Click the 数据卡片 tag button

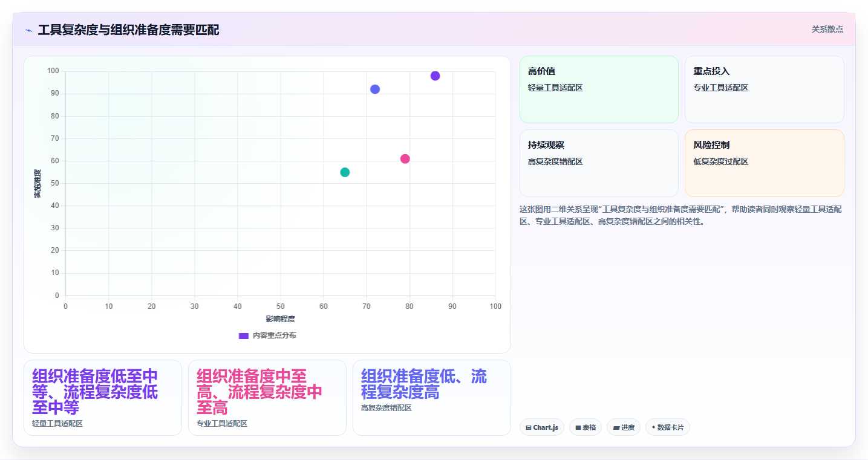point(668,427)
